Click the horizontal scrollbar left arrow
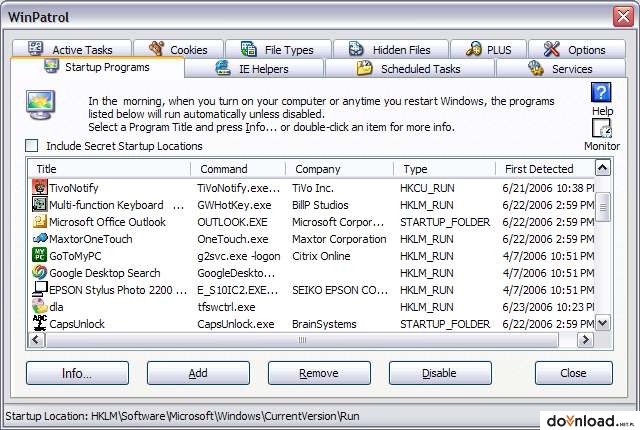 tap(36, 339)
